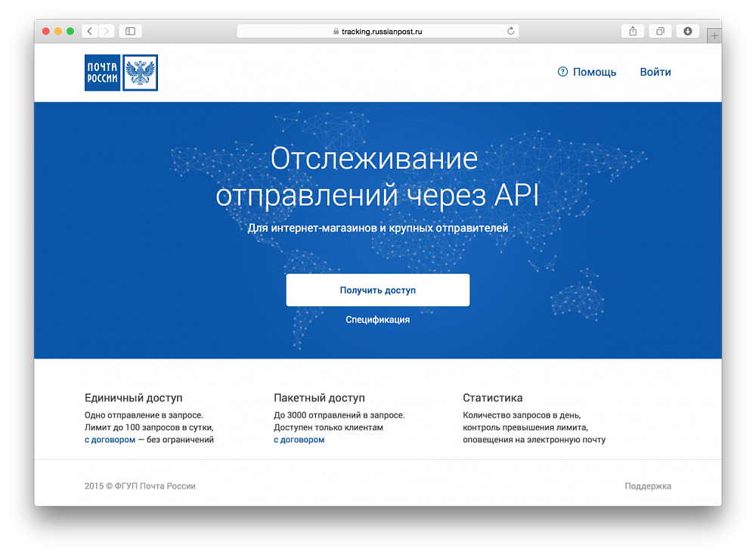Screen dimensions: 756x555
Task: Open the Помощь help page
Action: [x=594, y=72]
